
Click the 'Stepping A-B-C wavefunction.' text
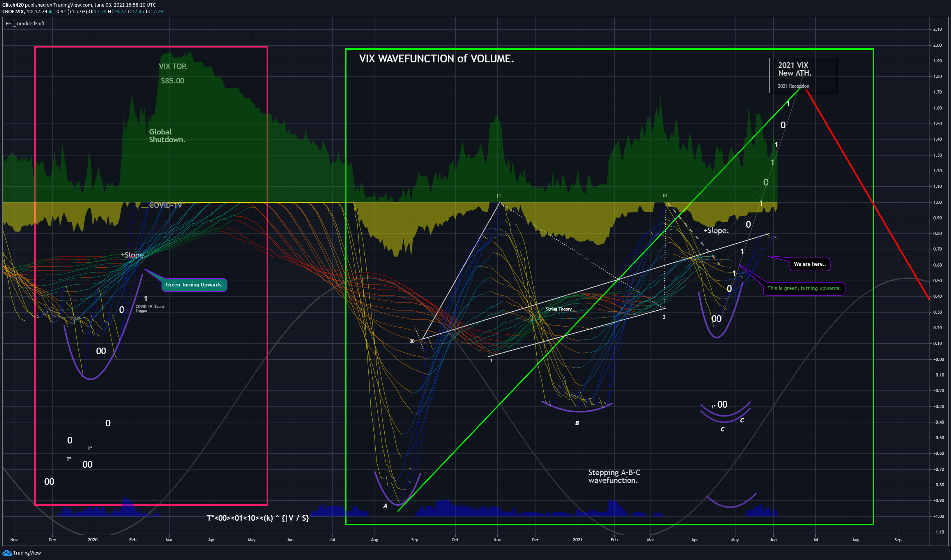(614, 476)
